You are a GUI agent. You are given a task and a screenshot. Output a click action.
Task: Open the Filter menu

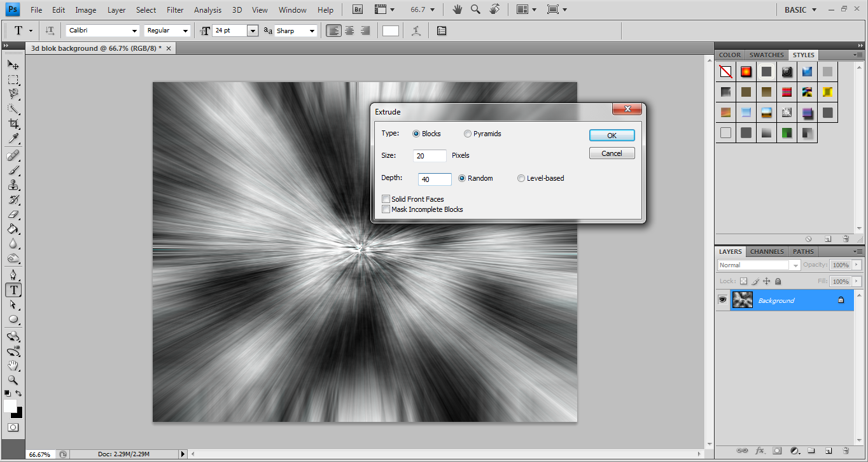click(x=175, y=10)
